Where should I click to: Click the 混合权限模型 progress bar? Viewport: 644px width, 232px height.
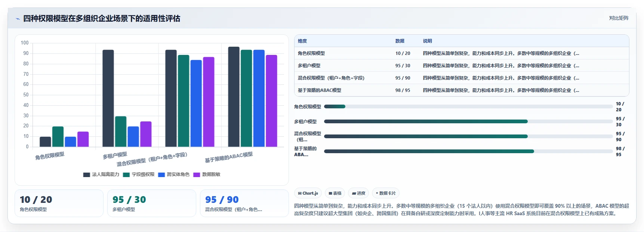468,136
